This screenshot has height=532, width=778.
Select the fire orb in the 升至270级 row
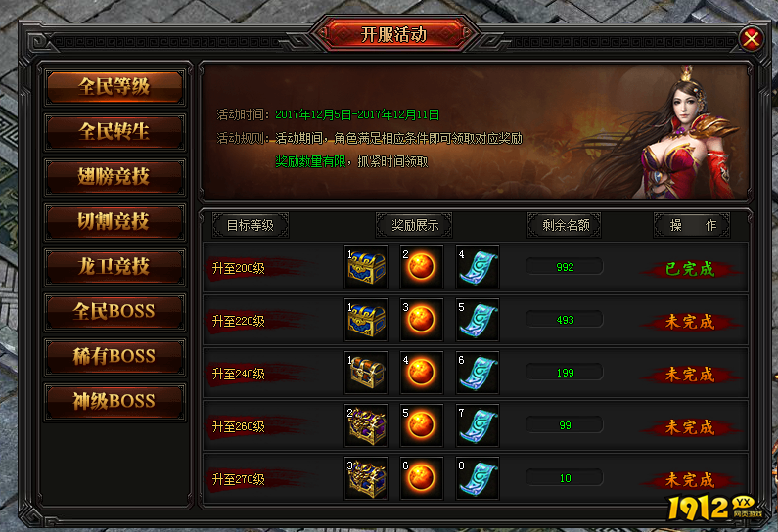[422, 478]
